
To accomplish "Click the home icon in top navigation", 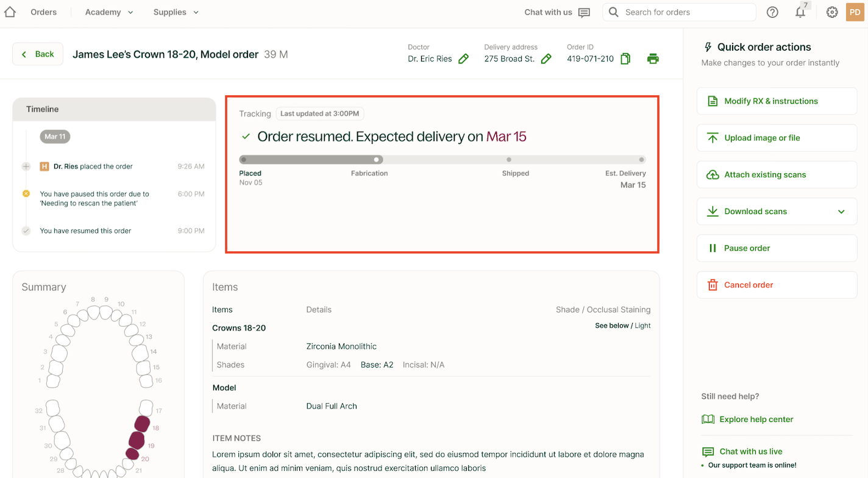I will pos(10,12).
